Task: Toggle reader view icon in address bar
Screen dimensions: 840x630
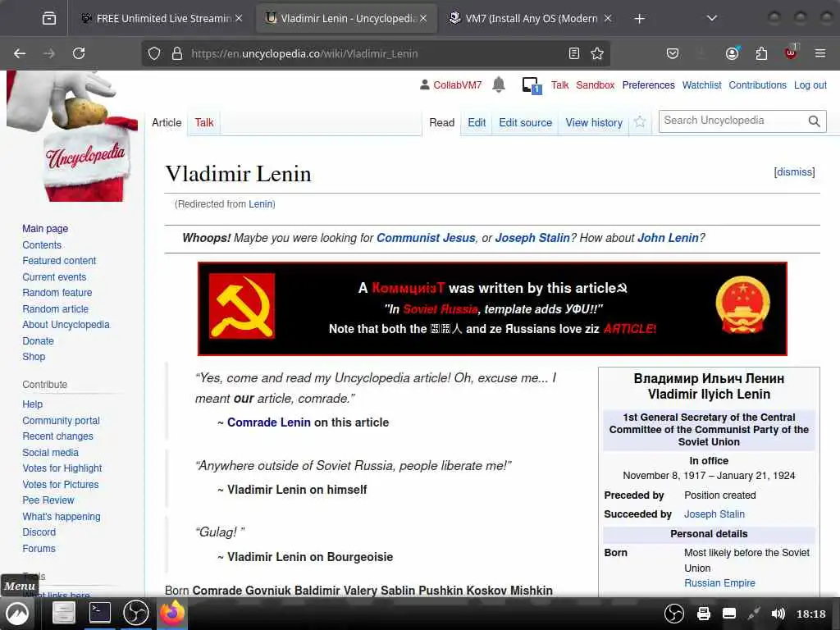Action: tap(573, 53)
